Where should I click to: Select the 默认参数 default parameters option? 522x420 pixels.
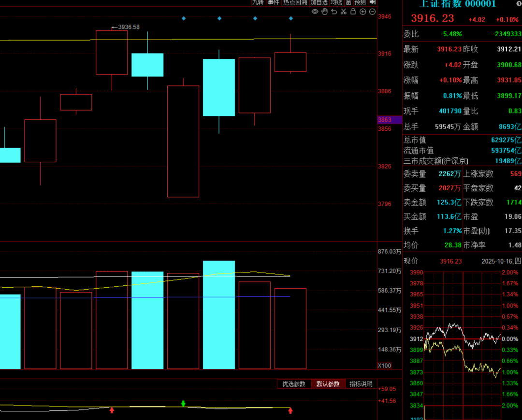click(x=328, y=384)
